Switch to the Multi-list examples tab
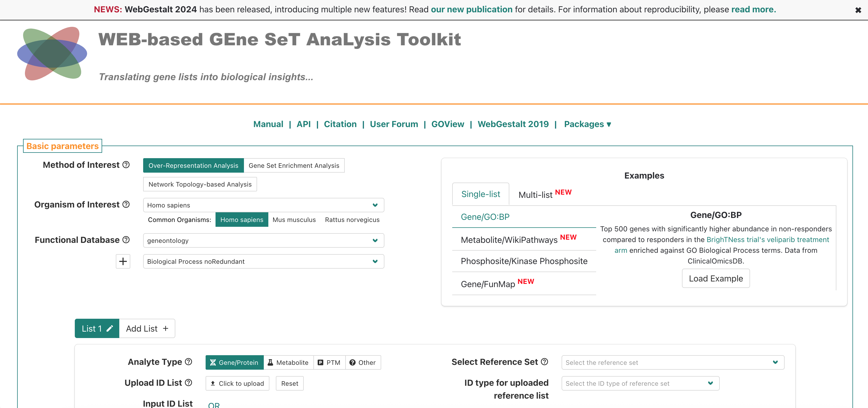Viewport: 868px width, 408px height. pyautogui.click(x=535, y=194)
